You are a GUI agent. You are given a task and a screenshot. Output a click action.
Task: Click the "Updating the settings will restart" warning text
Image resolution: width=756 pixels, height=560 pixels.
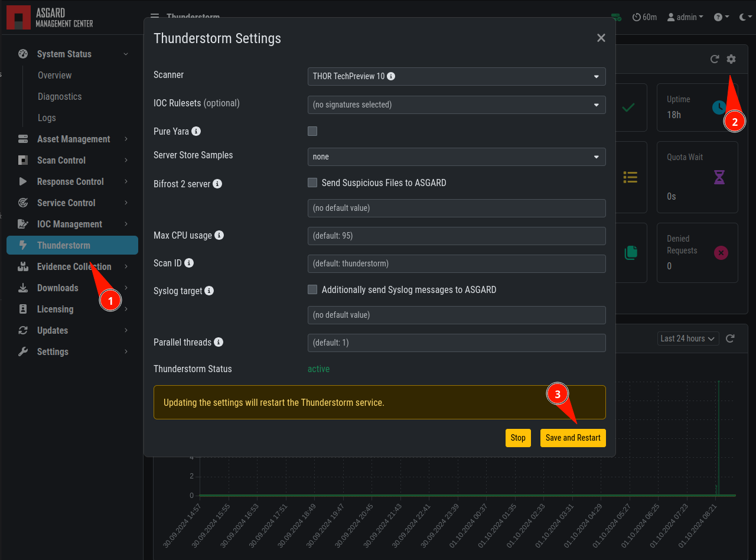coord(274,402)
